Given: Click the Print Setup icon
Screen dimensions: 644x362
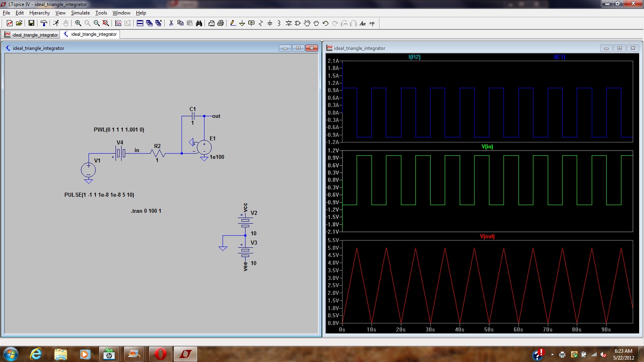Looking at the screenshot, I should click(211, 23).
